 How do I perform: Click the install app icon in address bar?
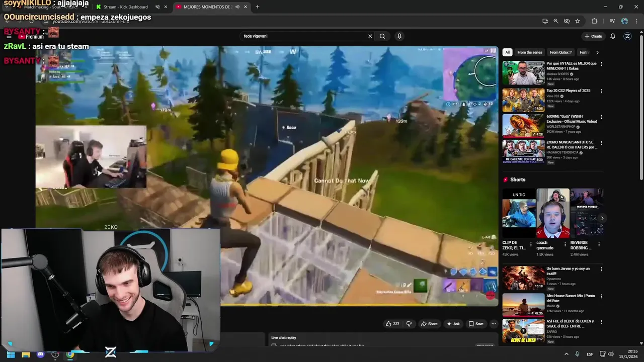point(545,21)
